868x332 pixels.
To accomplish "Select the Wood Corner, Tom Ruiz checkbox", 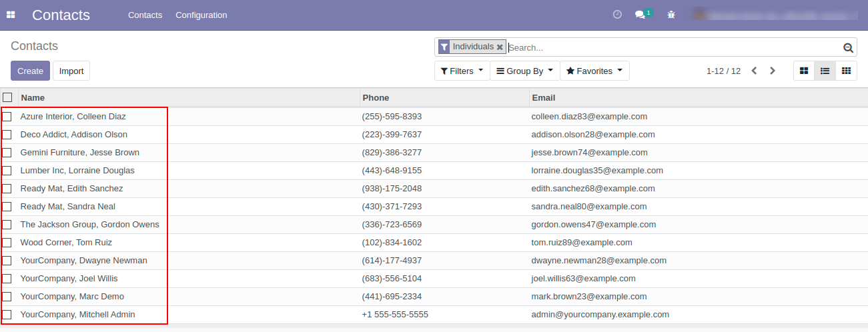I will pyautogui.click(x=7, y=243).
